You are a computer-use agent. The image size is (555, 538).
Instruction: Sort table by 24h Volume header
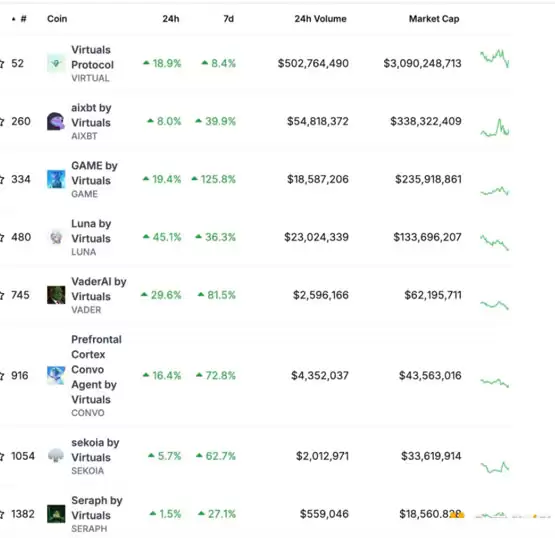[320, 19]
